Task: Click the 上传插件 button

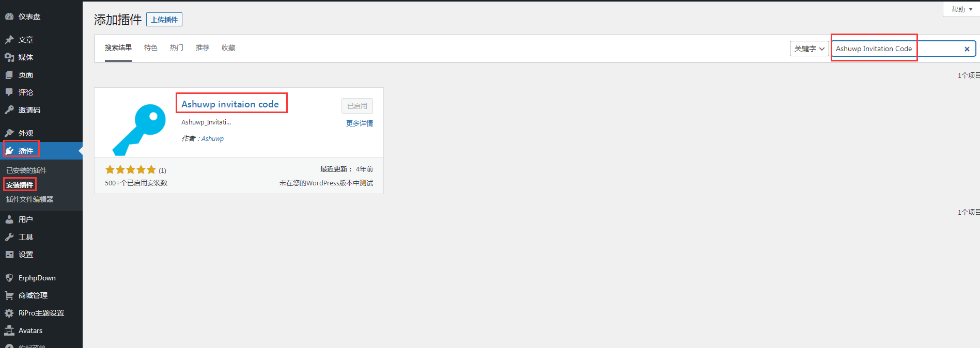Action: click(x=164, y=20)
